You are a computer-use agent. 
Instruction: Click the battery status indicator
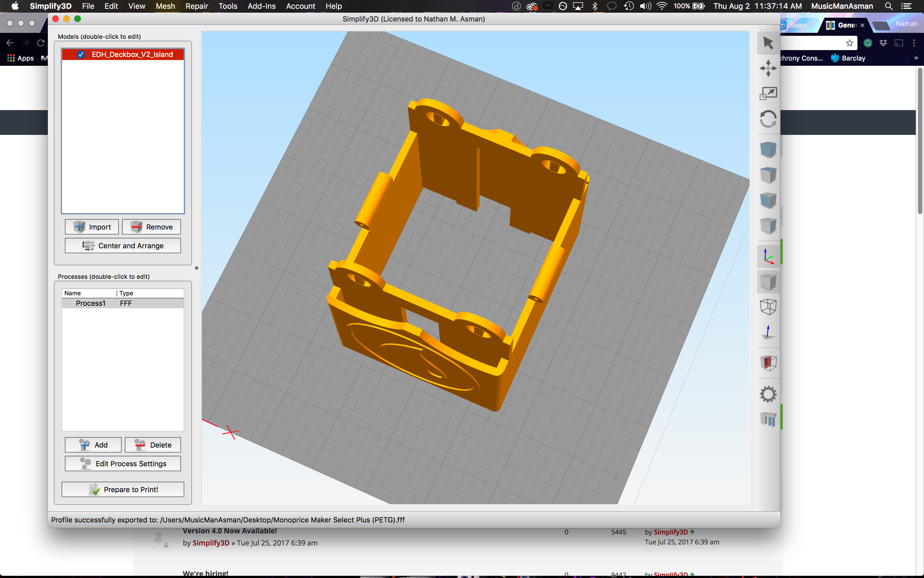tap(699, 6)
